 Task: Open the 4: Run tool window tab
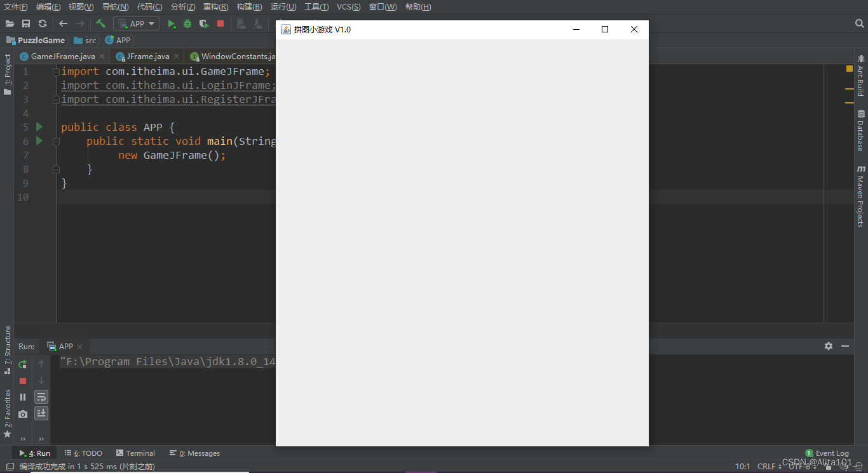click(x=35, y=453)
